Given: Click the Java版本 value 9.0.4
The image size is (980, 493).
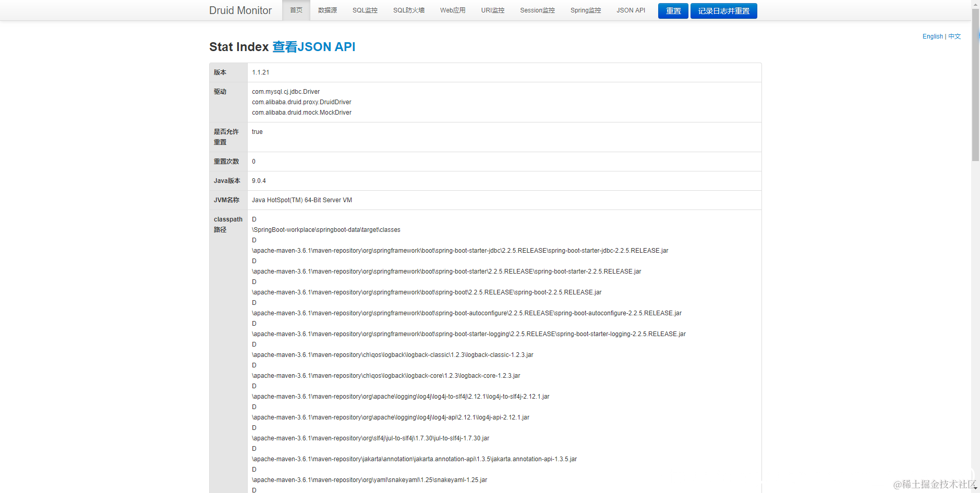Looking at the screenshot, I should click(259, 181).
